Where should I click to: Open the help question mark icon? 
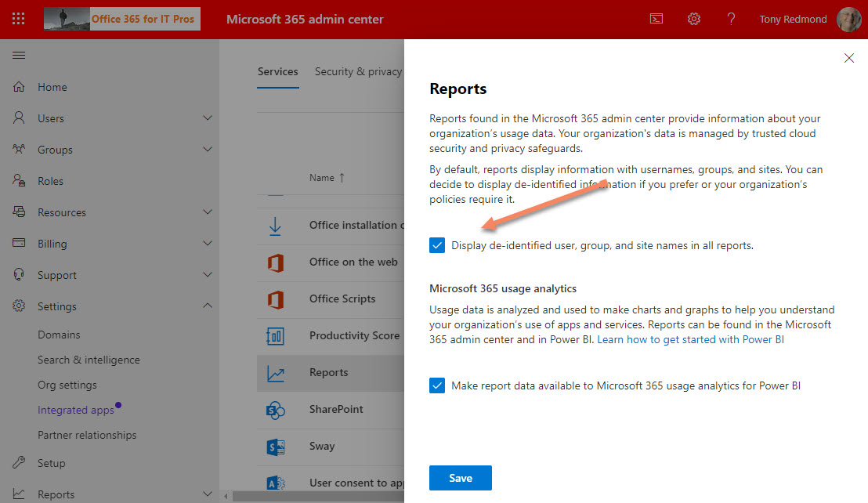(731, 19)
